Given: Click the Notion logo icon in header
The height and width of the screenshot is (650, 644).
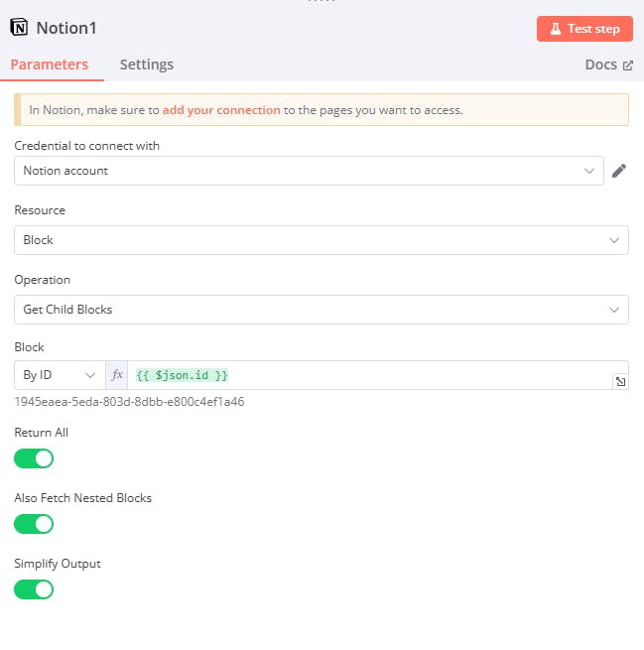Looking at the screenshot, I should coord(19,28).
